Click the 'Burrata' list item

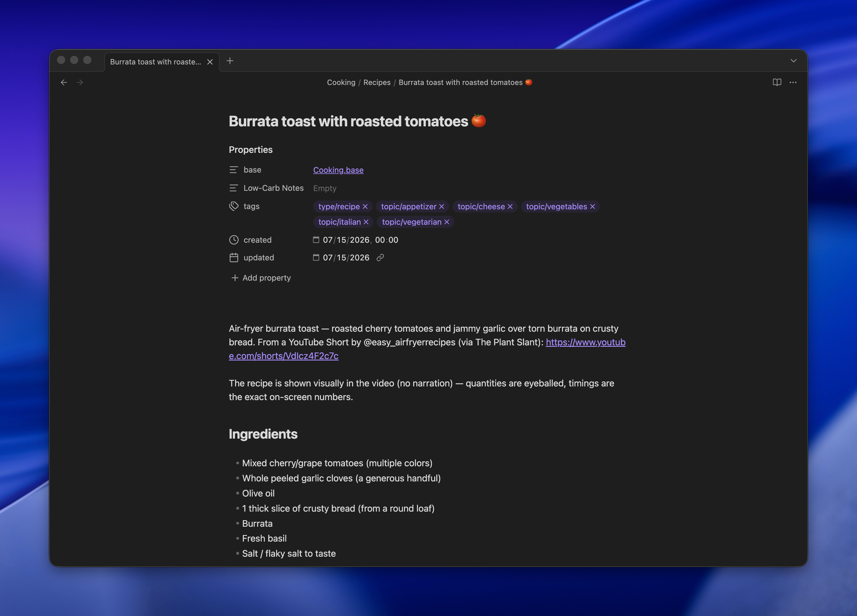click(257, 524)
